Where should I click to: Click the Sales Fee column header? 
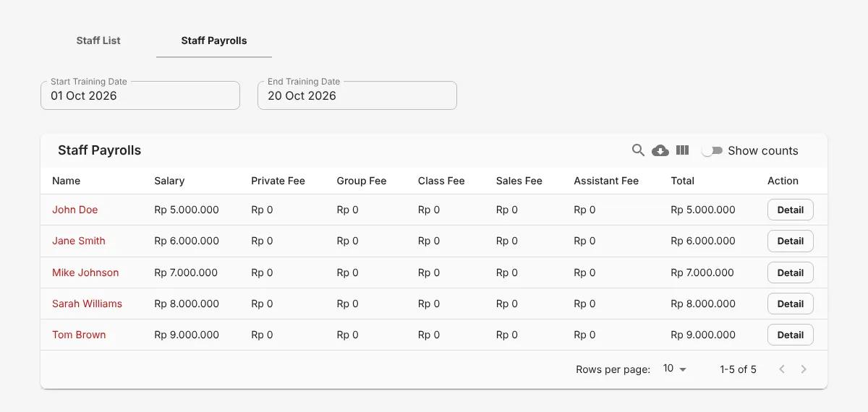[x=519, y=181]
